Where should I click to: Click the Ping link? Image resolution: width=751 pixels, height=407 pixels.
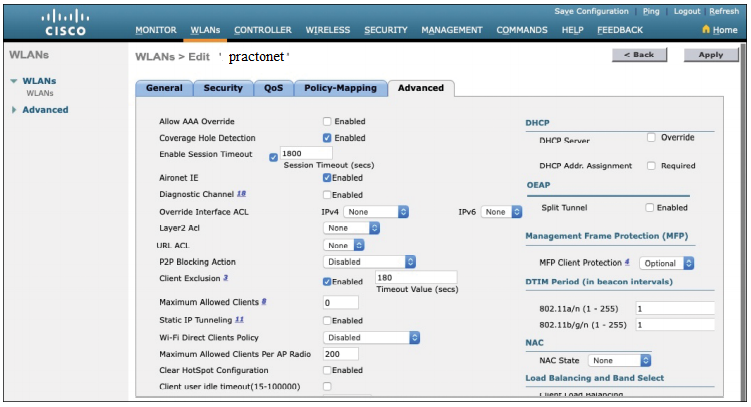pos(651,11)
